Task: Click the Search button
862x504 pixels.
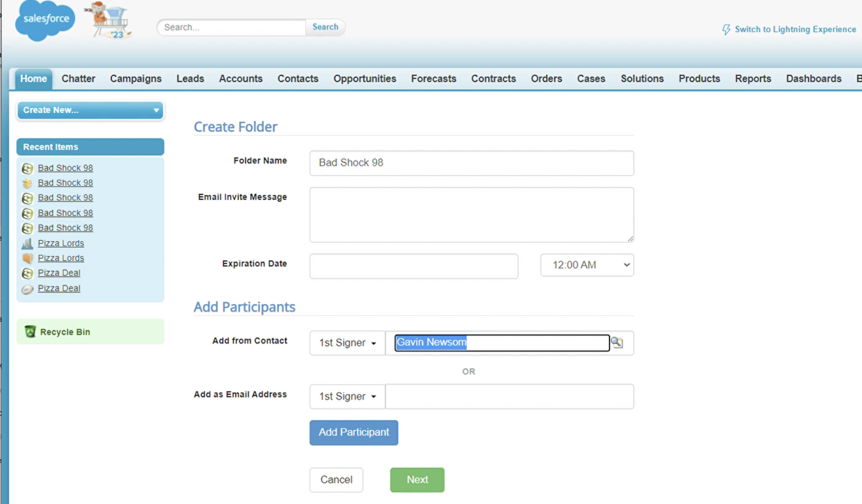Action: tap(325, 27)
